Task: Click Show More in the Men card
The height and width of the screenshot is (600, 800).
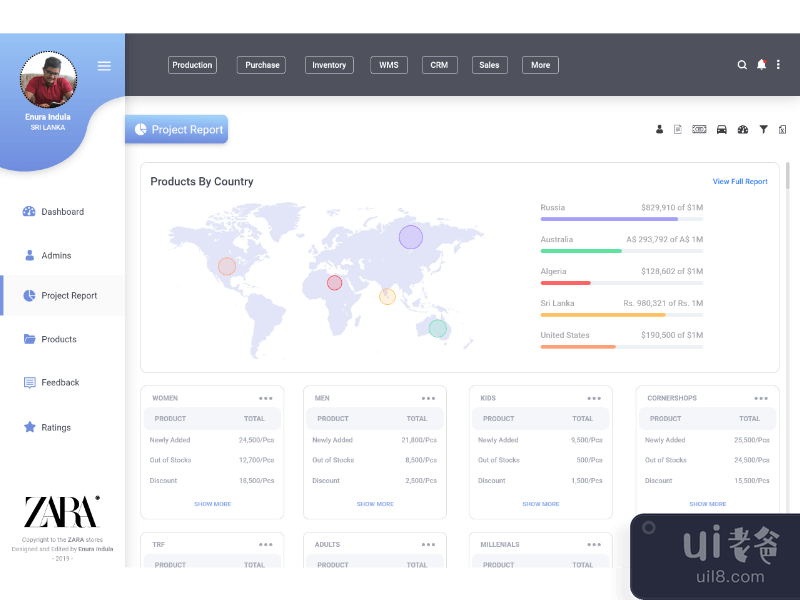Action: (375, 504)
